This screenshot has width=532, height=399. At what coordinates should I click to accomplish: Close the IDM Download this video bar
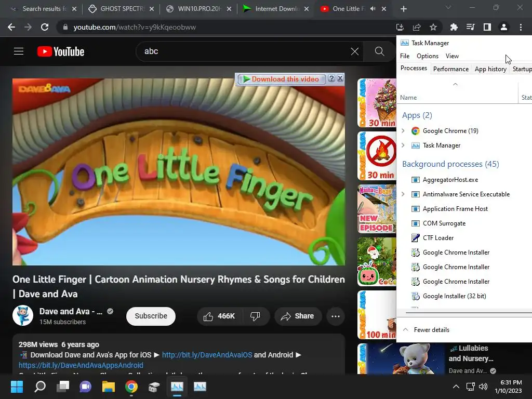[340, 78]
